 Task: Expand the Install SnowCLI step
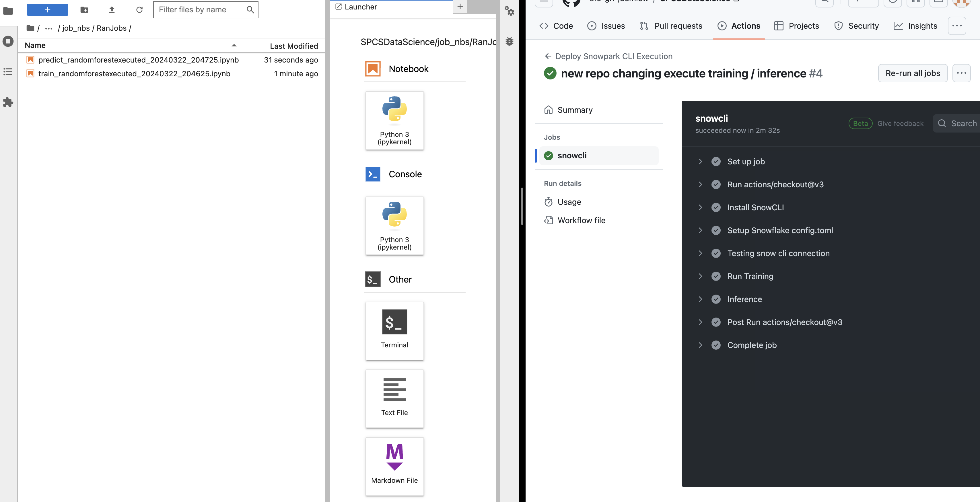(x=700, y=207)
